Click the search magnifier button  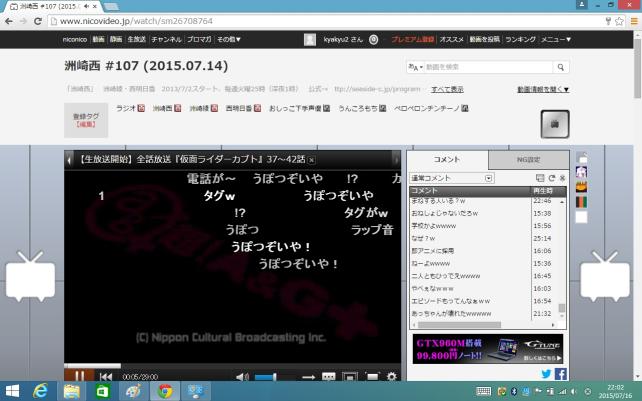(561, 67)
